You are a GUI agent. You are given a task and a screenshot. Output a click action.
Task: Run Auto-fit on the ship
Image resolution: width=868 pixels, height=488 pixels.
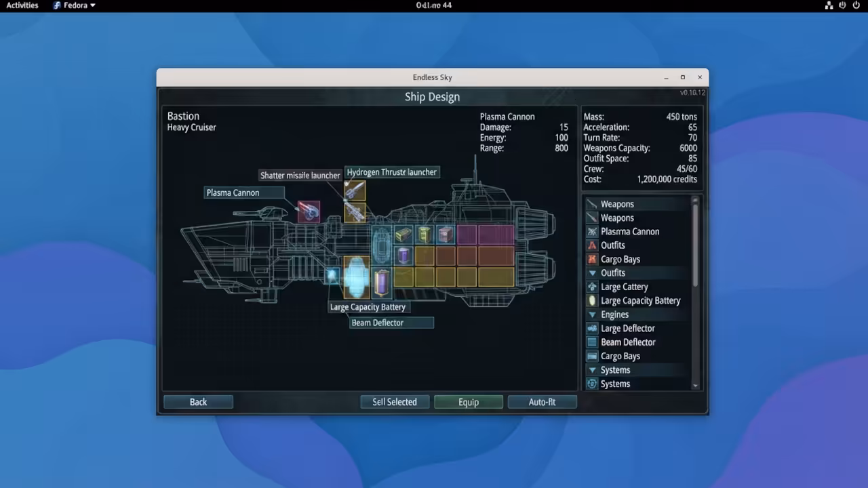[x=542, y=402]
